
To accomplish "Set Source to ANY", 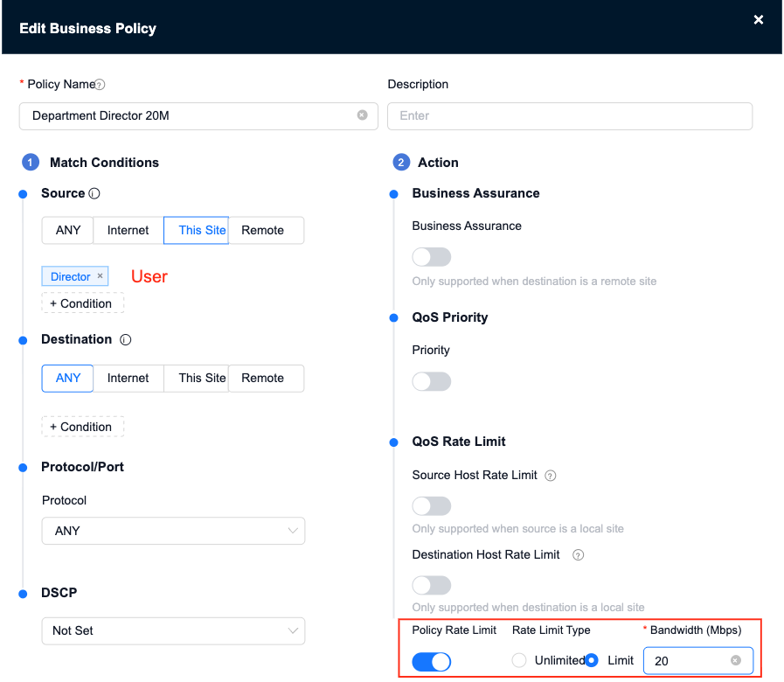I will point(67,230).
